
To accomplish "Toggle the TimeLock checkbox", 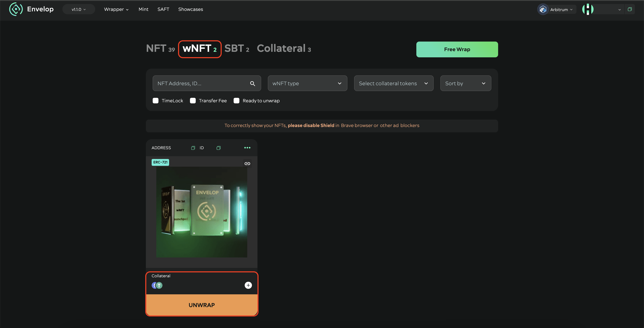I will [155, 101].
